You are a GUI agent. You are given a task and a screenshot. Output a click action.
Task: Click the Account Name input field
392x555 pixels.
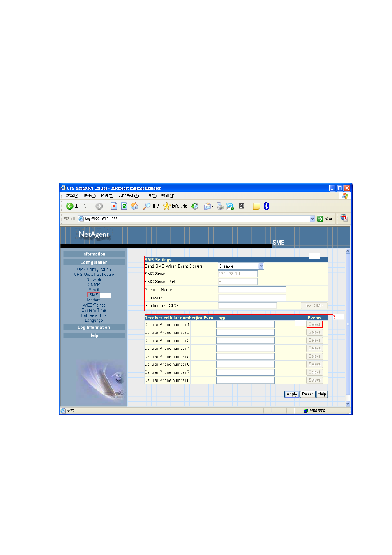(252, 290)
